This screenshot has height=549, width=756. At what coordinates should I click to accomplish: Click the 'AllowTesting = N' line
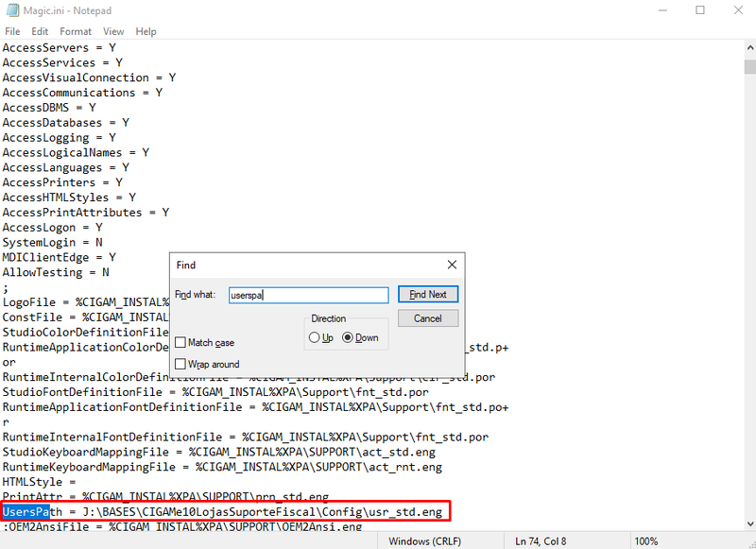click(x=56, y=272)
